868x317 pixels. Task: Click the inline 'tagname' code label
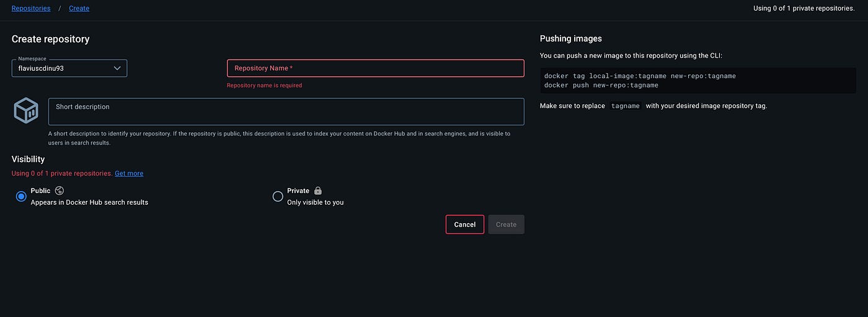[x=626, y=106]
